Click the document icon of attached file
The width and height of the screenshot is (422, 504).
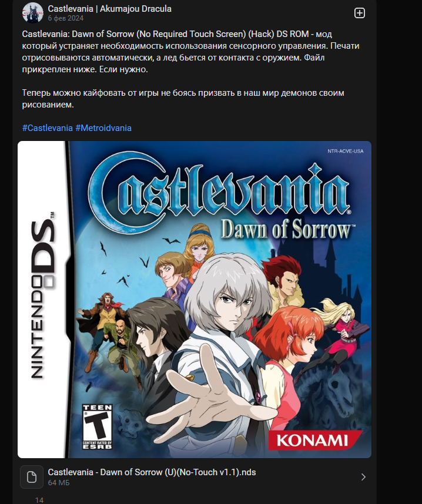coord(32,477)
